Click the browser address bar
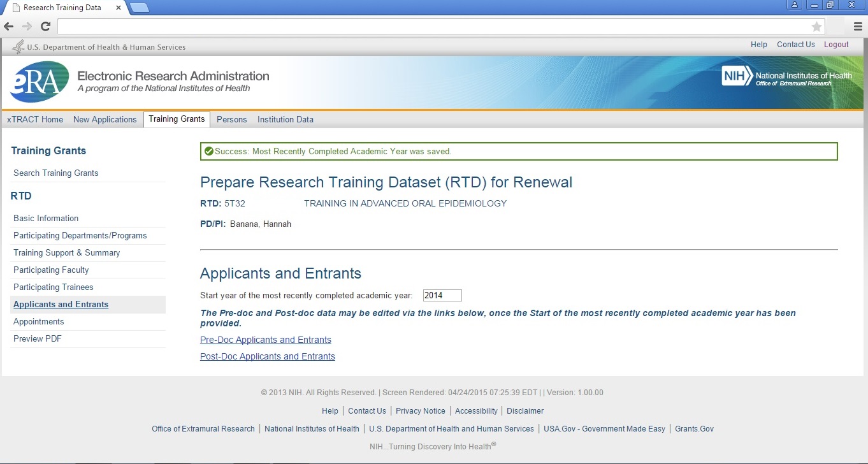 tap(441, 26)
